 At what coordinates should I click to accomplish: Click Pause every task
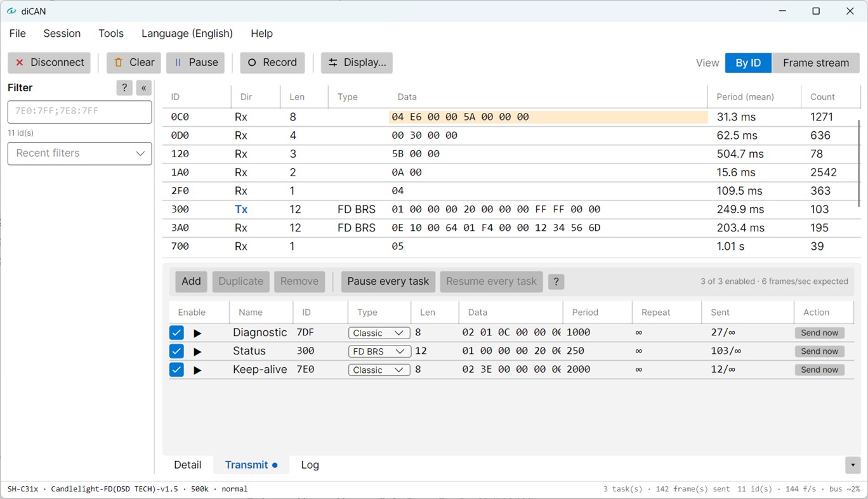388,282
